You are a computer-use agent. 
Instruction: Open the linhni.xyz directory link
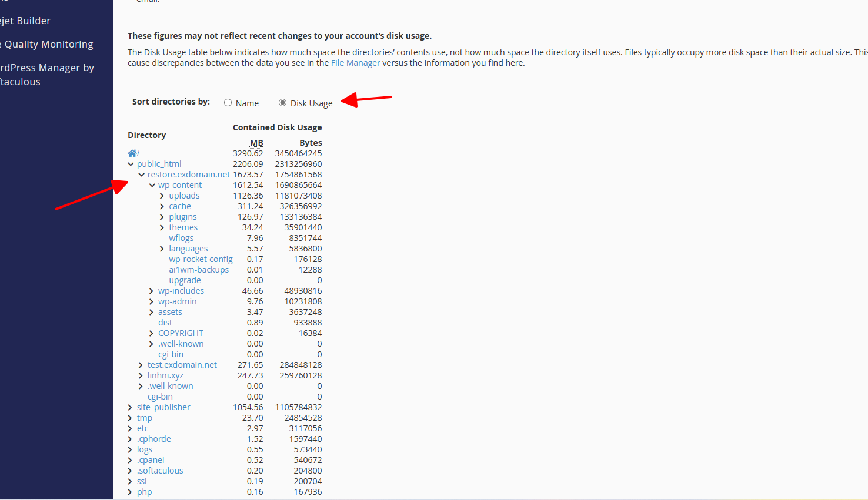165,375
